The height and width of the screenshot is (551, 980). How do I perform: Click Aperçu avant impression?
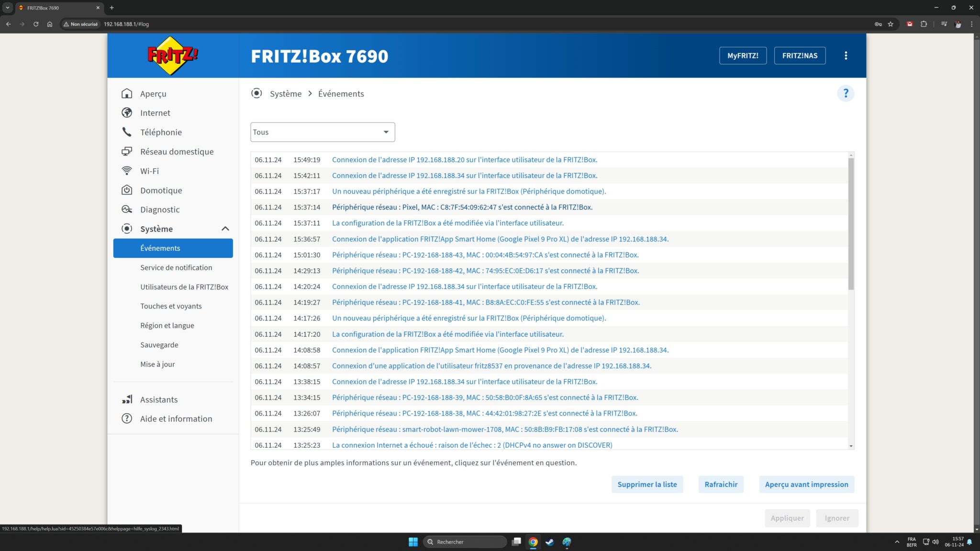806,484
